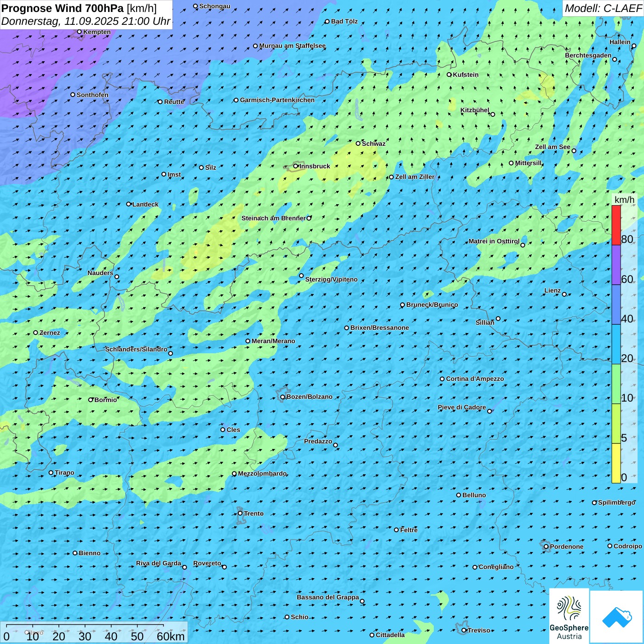Click the 'Codroipo' label
The image size is (644, 644).
pyautogui.click(x=627, y=546)
